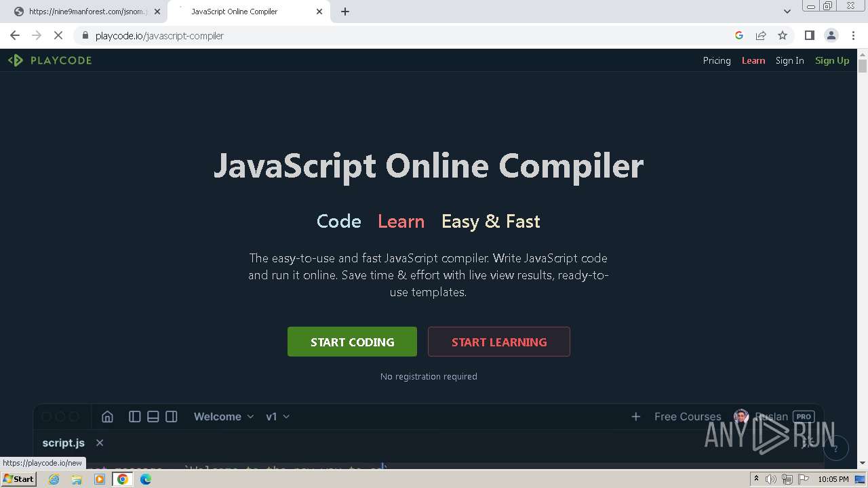Image resolution: width=868 pixels, height=488 pixels.
Task: Click the Ruslan user avatar
Action: 741,416
